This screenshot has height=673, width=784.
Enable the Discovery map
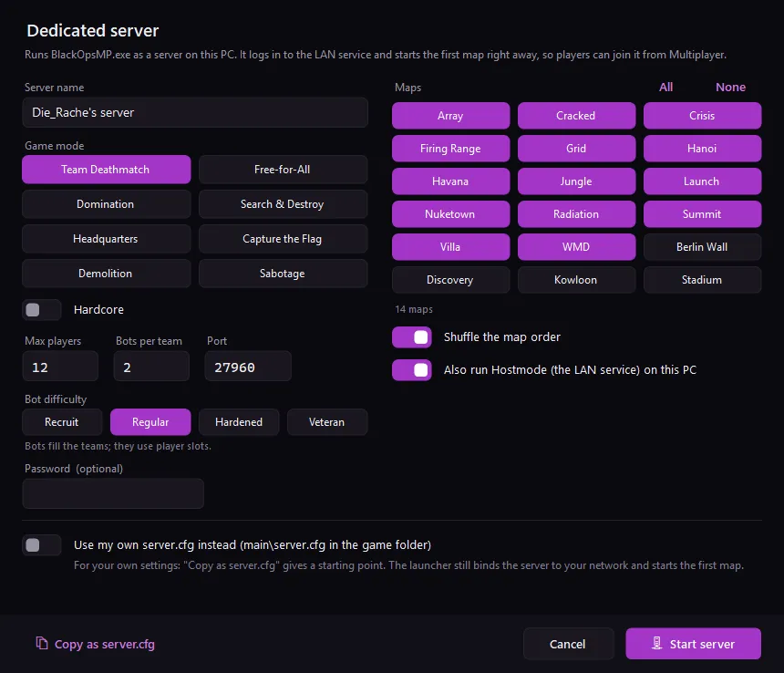[450, 279]
